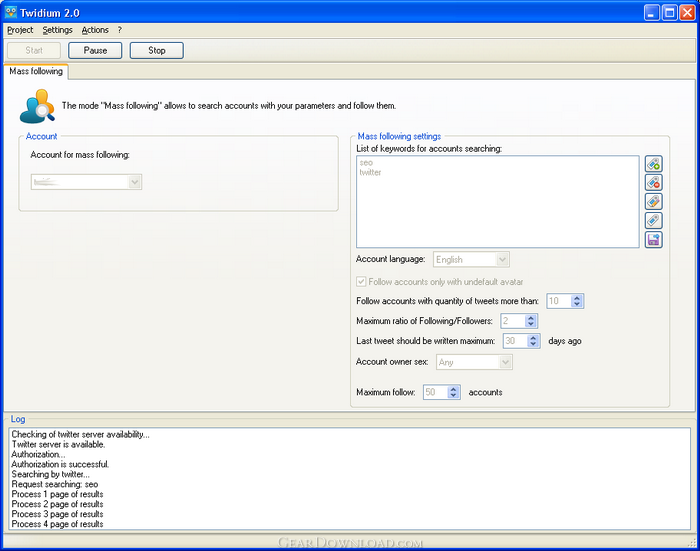700x551 pixels.
Task: Select the "twitter" keyword in the list
Action: click(x=370, y=172)
